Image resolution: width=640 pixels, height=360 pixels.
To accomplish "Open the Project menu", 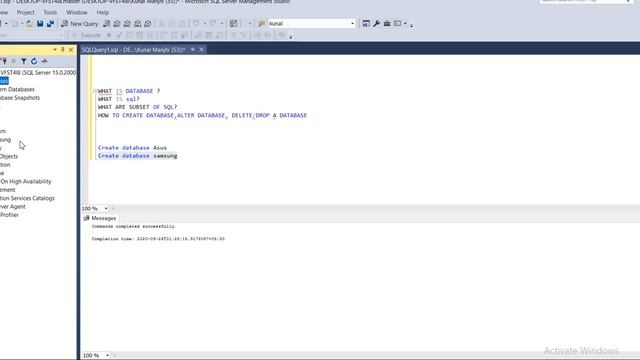I will [25, 13].
